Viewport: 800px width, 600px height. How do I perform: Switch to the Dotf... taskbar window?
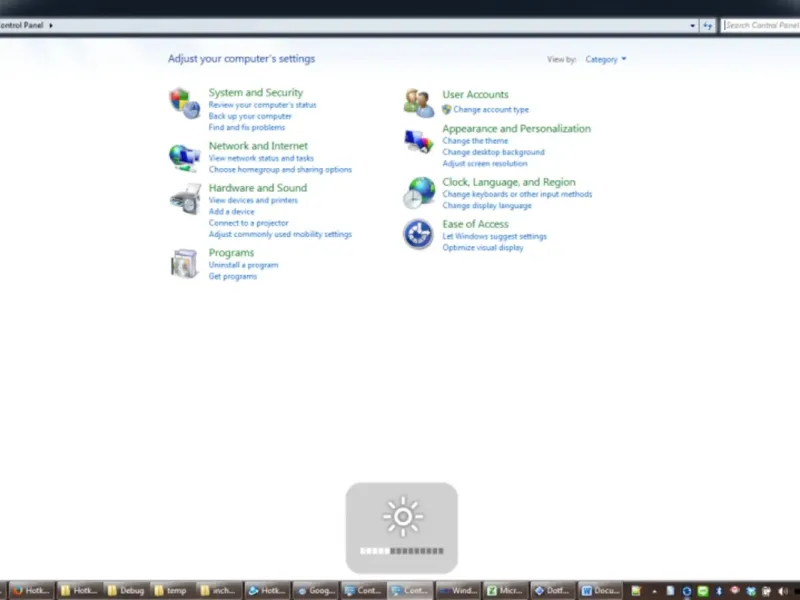[553, 590]
